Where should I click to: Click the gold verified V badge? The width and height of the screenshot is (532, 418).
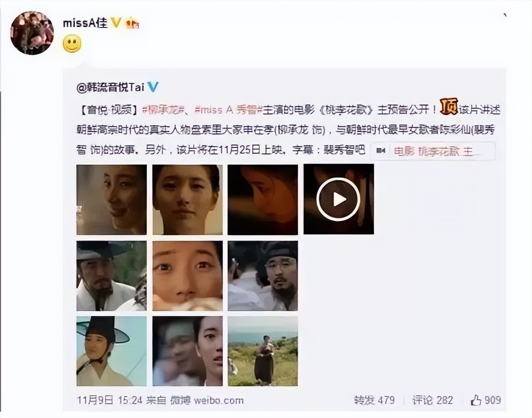pyautogui.click(x=116, y=23)
